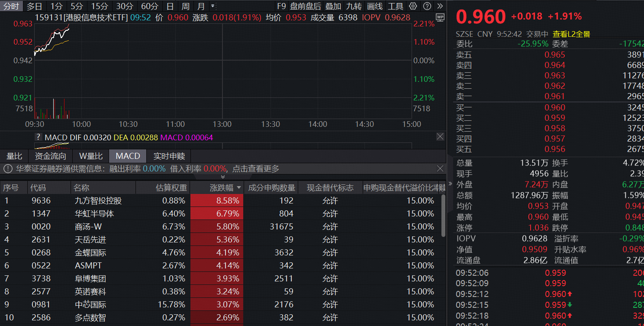Select the 5分 timeframe tab

tap(77, 6)
